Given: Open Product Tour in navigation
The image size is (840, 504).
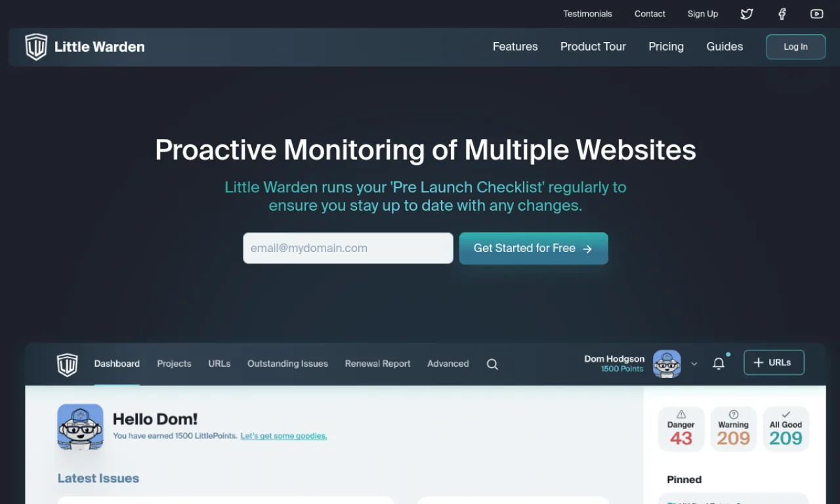Looking at the screenshot, I should click(593, 47).
